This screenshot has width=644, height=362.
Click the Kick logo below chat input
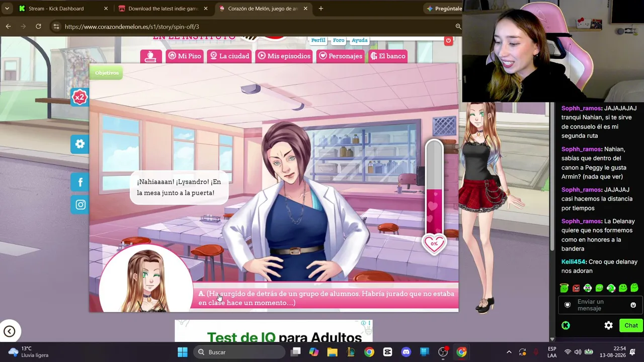click(x=566, y=326)
